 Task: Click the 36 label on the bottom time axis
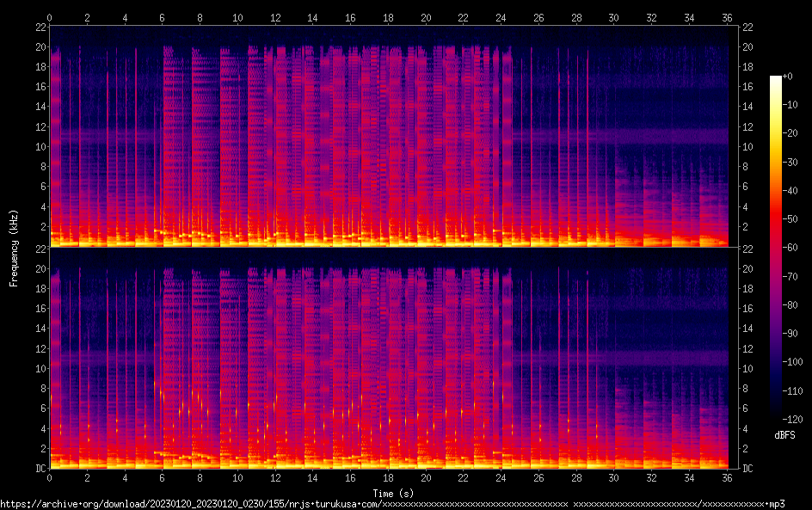coord(726,479)
